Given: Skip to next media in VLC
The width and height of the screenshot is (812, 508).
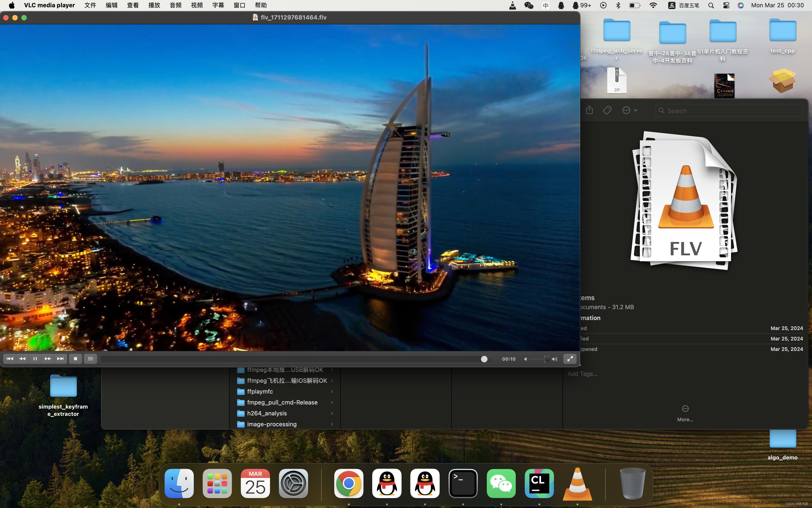Looking at the screenshot, I should [x=60, y=358].
